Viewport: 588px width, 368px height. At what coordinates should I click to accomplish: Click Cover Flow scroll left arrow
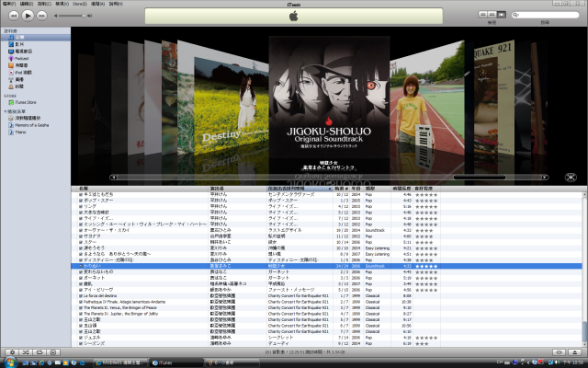[x=114, y=178]
